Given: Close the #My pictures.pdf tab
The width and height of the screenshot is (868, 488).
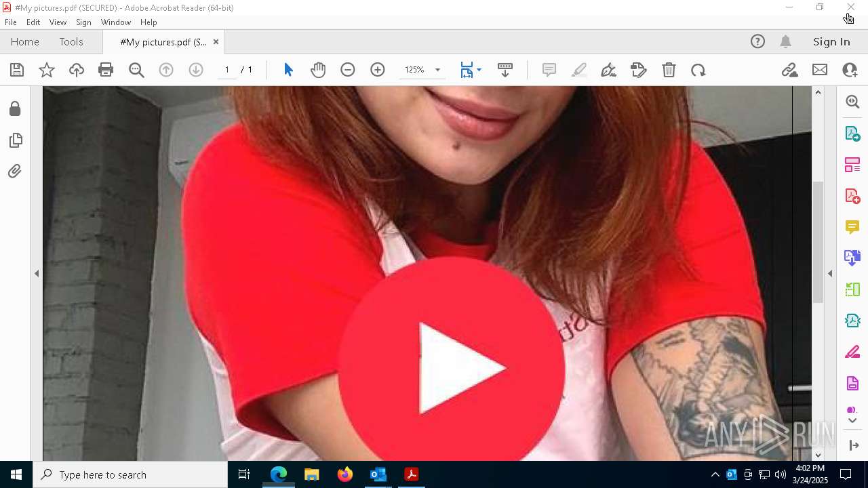Looking at the screenshot, I should coord(216,42).
